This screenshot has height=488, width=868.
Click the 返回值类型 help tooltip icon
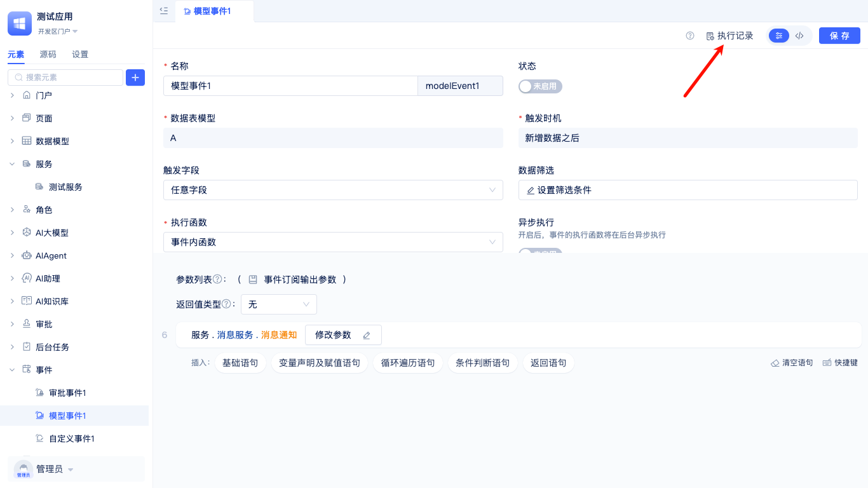click(x=226, y=304)
